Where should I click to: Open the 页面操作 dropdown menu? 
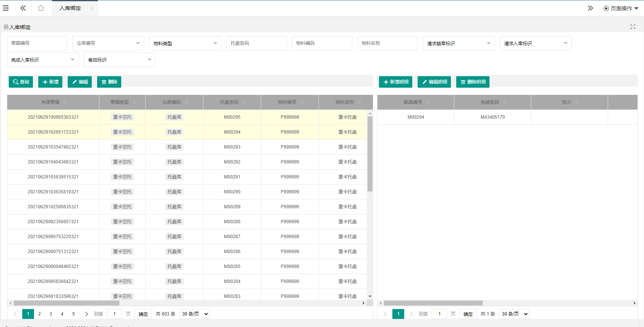click(621, 8)
